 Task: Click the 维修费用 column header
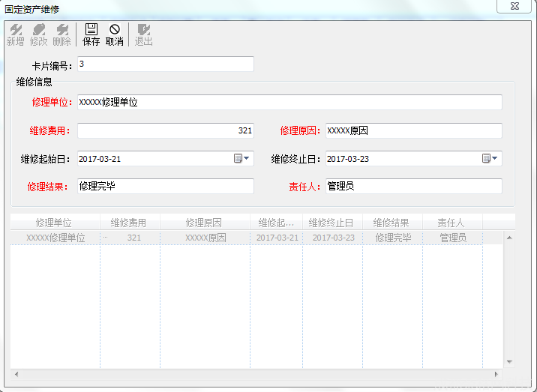coord(128,223)
